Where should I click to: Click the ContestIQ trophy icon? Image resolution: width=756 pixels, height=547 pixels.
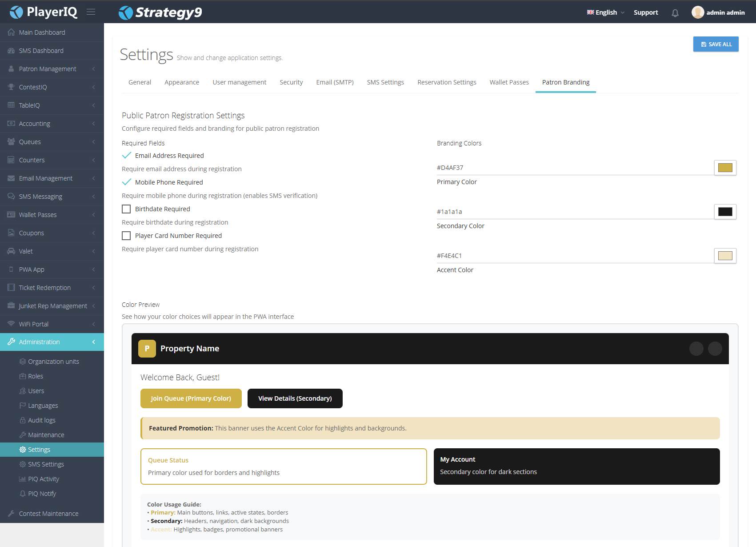pos(11,87)
